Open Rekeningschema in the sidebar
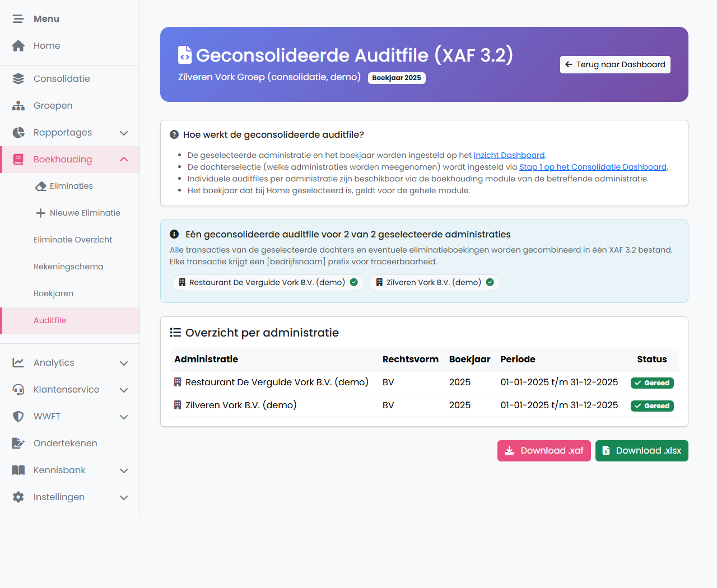This screenshot has height=588, width=717. click(x=70, y=267)
